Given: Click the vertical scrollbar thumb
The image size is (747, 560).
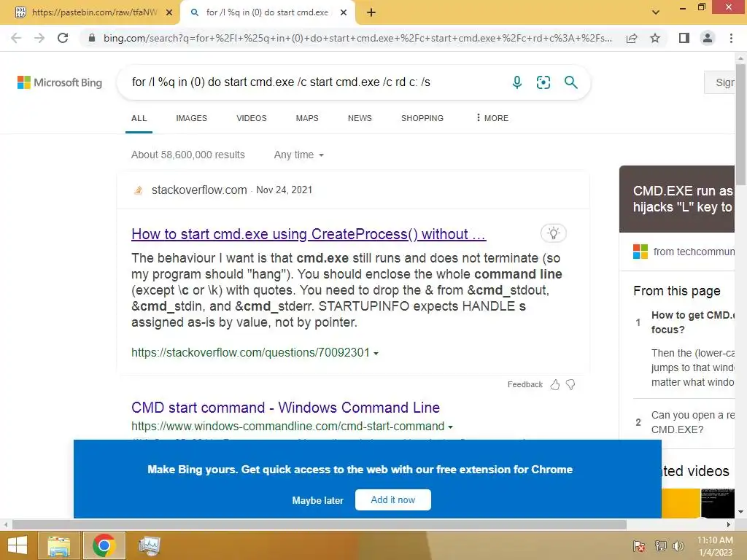Looking at the screenshot, I should 740,124.
